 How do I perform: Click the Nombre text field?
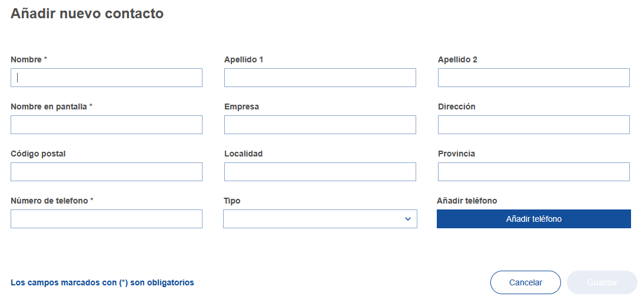pos(107,78)
